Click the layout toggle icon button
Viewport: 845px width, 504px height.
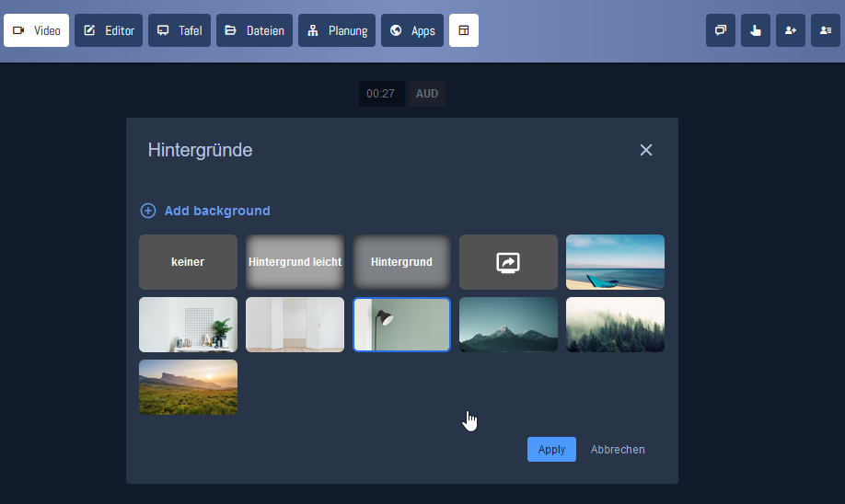click(464, 30)
